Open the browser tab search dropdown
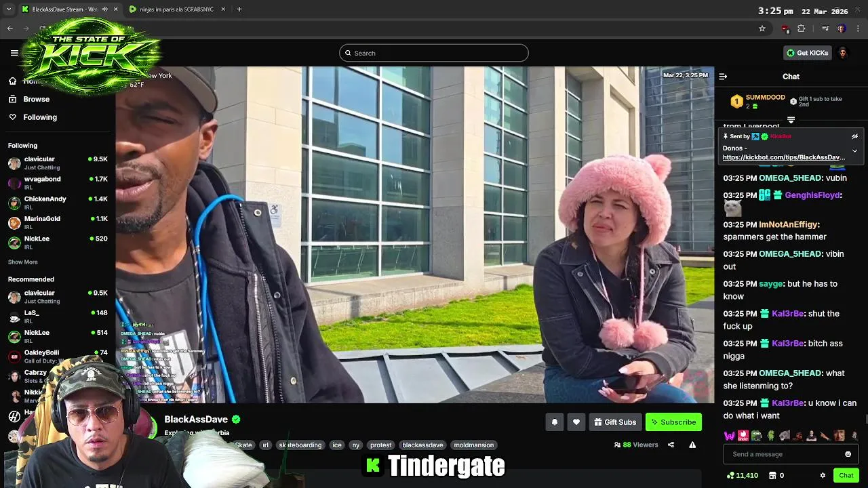Viewport: 868px width, 488px height. 9,9
